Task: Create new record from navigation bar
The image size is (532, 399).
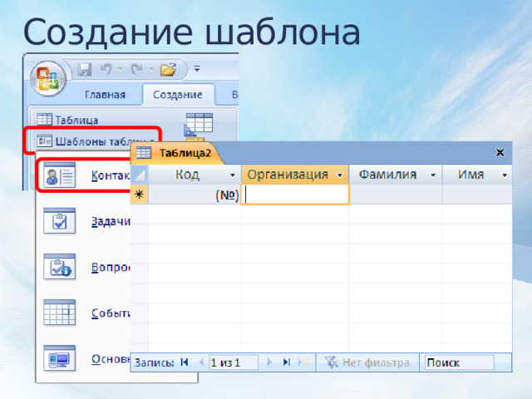Action: coord(303,362)
